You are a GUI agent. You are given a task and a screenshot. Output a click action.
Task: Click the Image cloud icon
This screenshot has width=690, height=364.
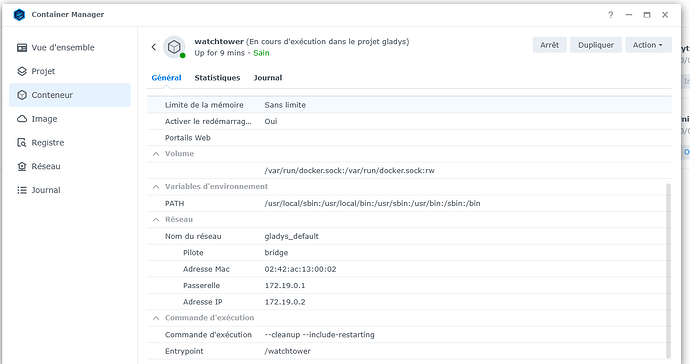coord(22,119)
